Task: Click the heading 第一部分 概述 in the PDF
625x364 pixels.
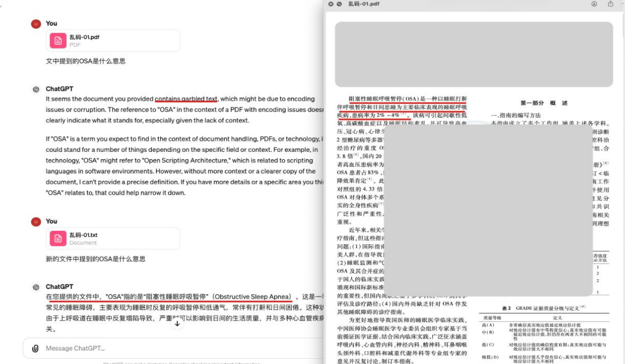Action: pyautogui.click(x=544, y=103)
